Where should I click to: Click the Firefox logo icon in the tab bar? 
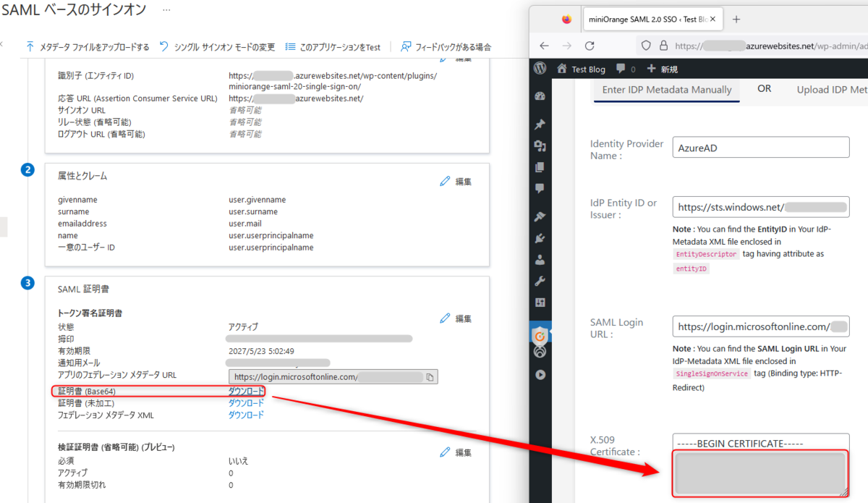click(566, 20)
